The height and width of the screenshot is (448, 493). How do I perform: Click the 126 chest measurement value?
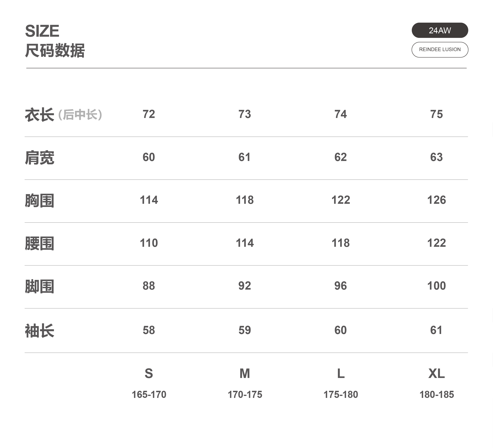tap(436, 200)
